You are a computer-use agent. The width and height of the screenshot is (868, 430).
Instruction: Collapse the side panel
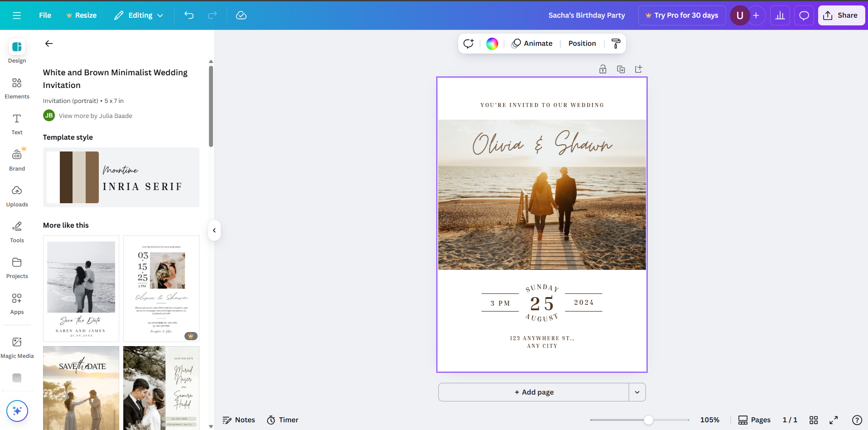tap(214, 230)
